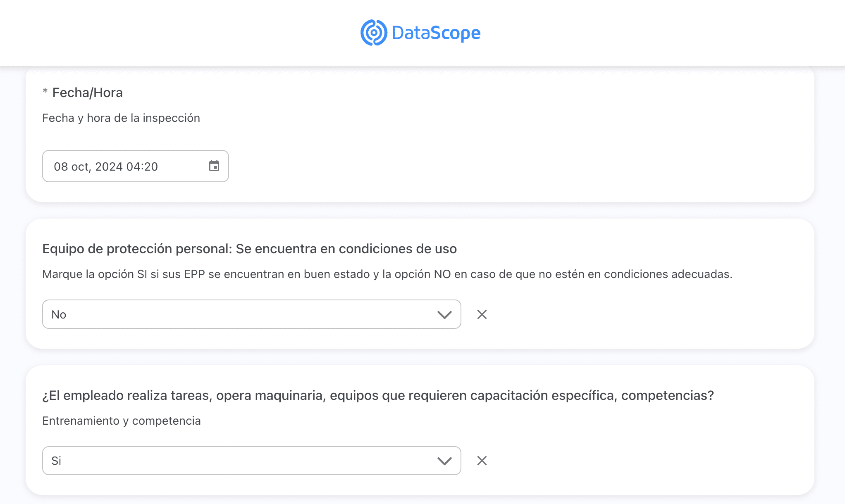Click the 'Entrenamiento y competencia' subtitle

[122, 421]
